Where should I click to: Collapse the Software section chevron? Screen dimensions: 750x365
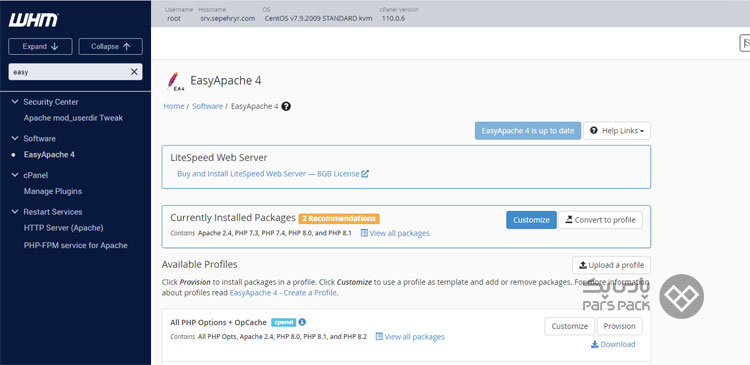pyautogui.click(x=15, y=138)
